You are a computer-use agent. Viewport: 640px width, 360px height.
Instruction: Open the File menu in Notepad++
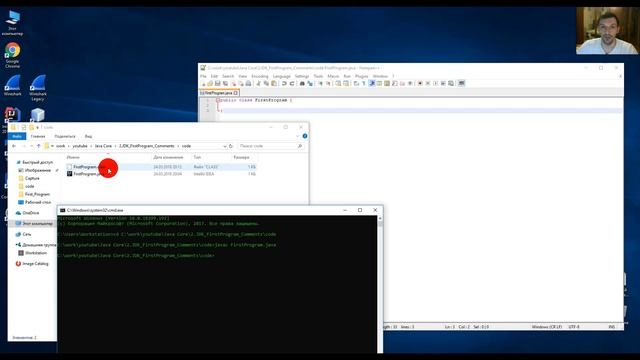pos(203,76)
